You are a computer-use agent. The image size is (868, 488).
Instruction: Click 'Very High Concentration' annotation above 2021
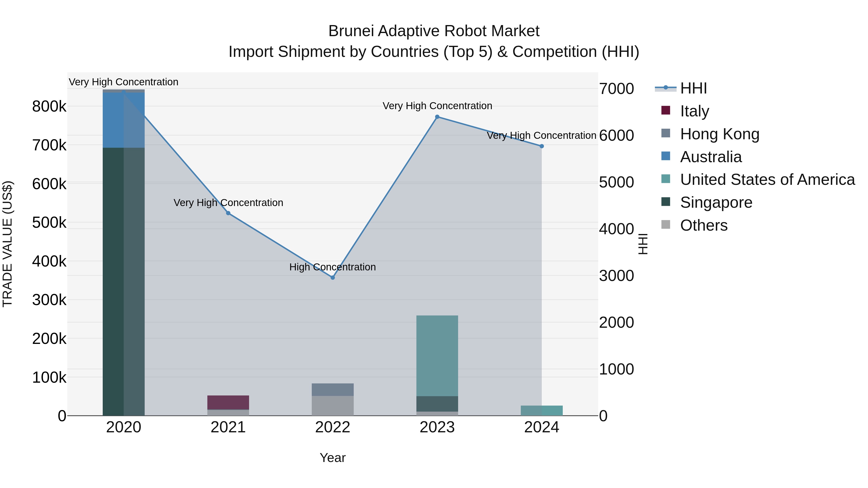tap(228, 203)
